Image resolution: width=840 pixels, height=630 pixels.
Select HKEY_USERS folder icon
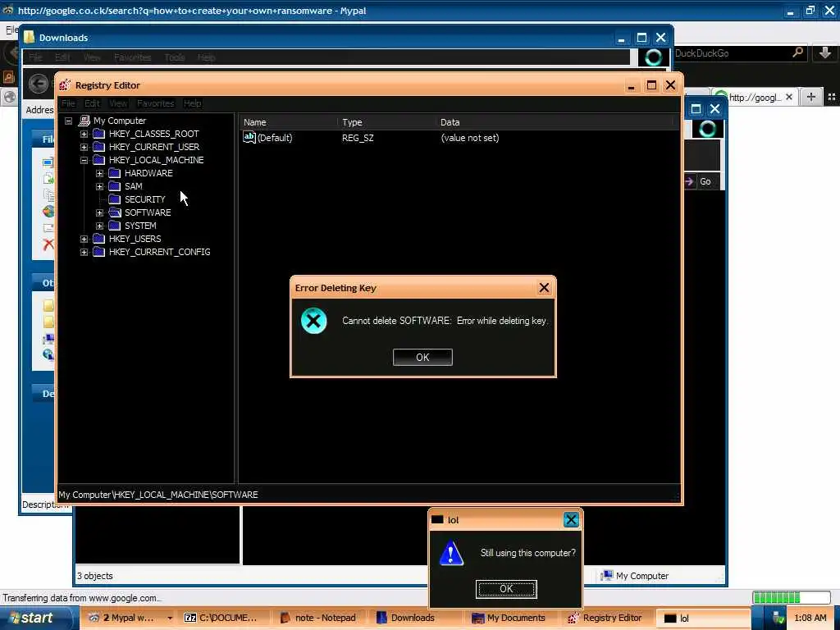point(98,239)
